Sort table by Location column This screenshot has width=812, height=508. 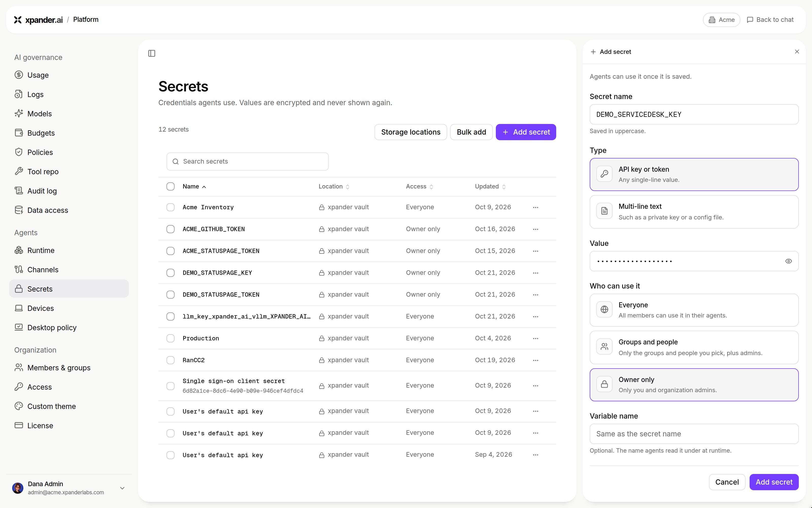pos(334,186)
